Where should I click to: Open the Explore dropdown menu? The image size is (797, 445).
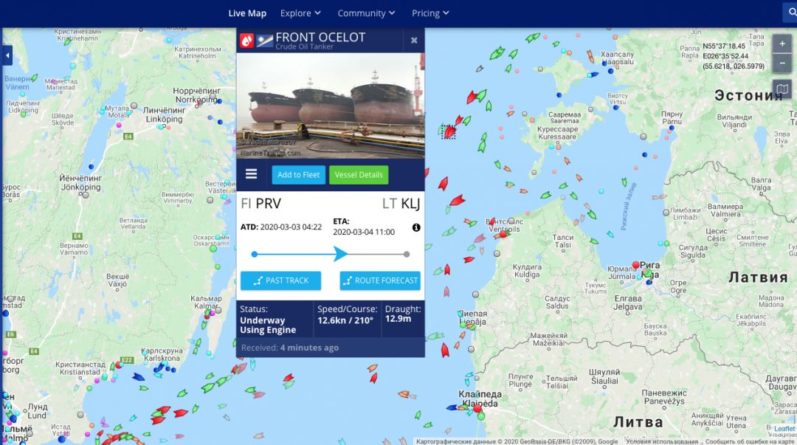pos(300,13)
